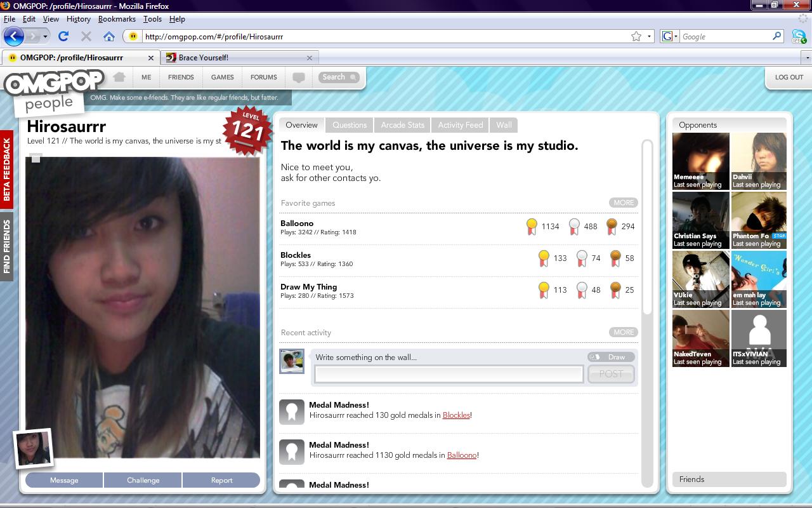Screen dimensions: 812x508
Task: Go back using Firefox back arrow
Action: 13,36
